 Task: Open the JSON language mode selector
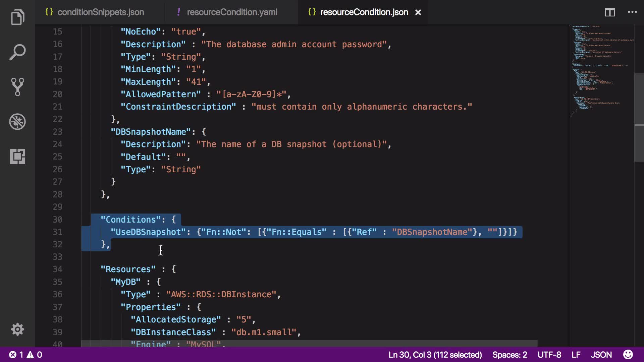[601, 355]
